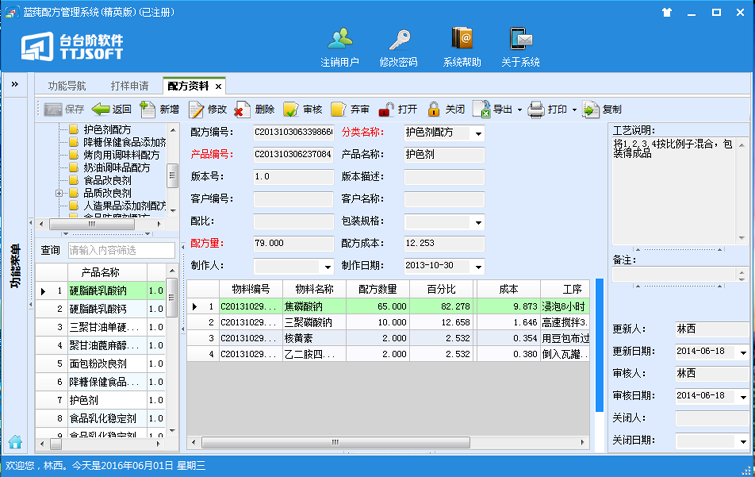755x477 pixels.
Task: Click the 删除 delete toolbar button
Action: (255, 110)
